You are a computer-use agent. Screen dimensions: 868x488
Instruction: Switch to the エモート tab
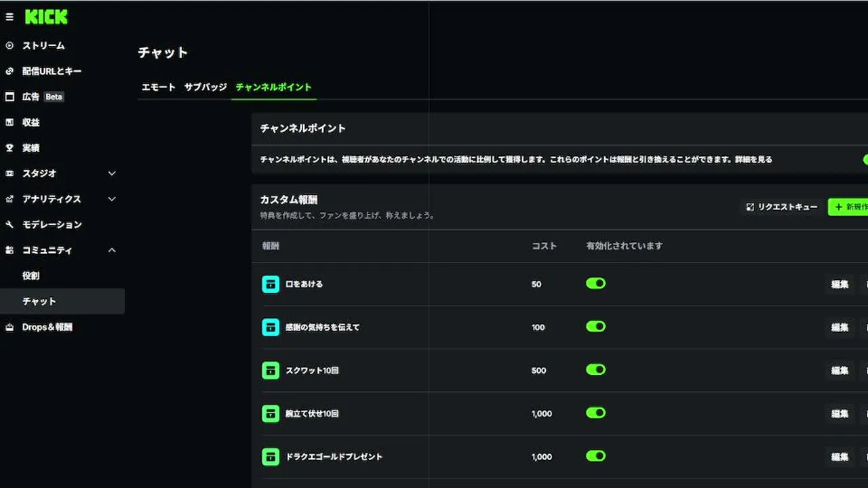158,87
